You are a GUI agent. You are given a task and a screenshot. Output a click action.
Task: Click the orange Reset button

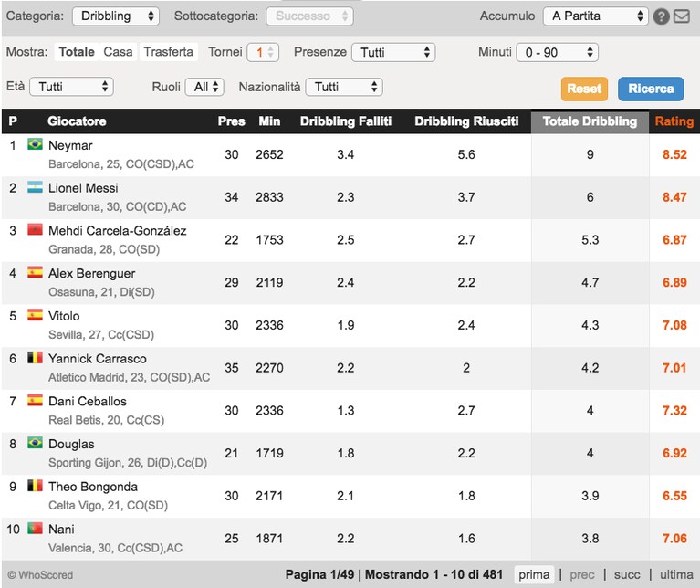[584, 89]
